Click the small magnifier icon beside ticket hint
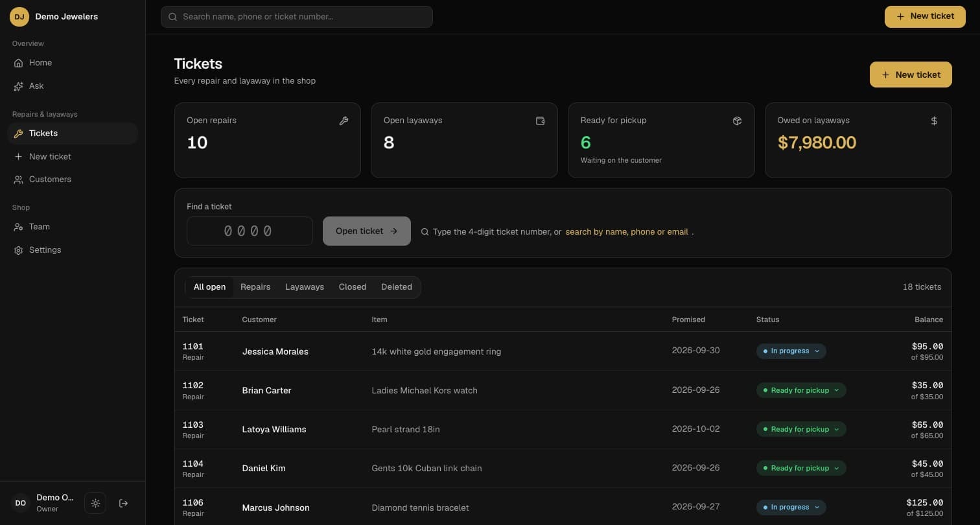Screen dimensions: 980x525 click(x=425, y=231)
